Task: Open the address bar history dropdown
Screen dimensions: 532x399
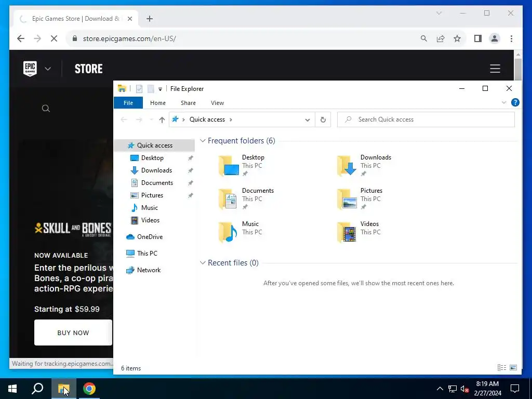Action: point(308,119)
